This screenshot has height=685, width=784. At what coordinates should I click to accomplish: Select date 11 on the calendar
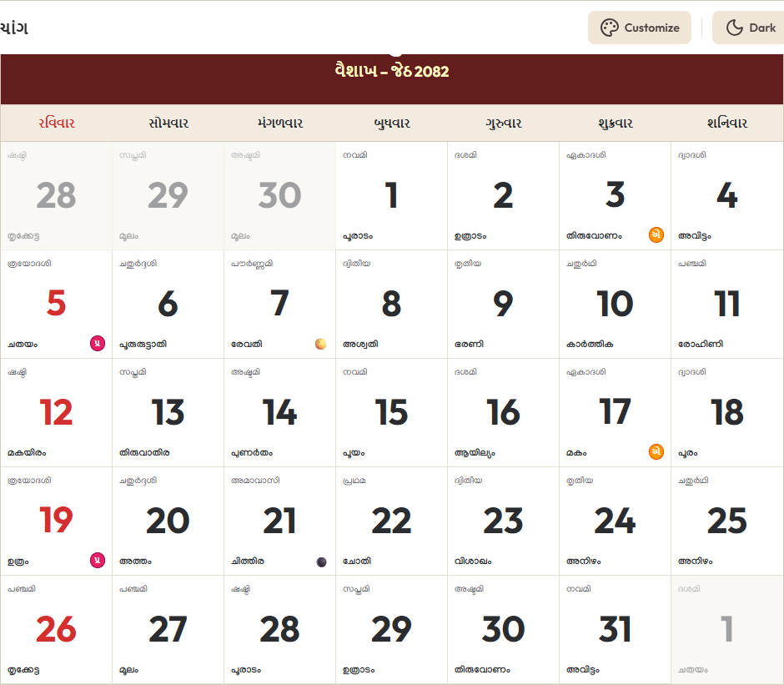coord(727,303)
